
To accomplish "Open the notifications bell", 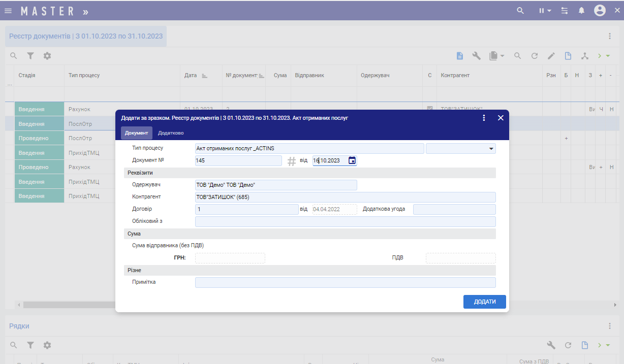I will [x=582, y=11].
